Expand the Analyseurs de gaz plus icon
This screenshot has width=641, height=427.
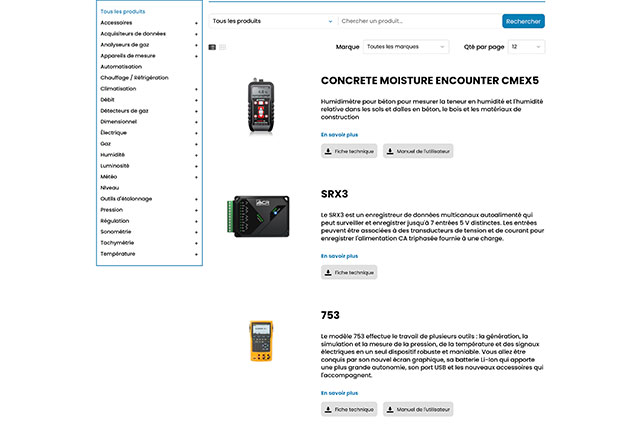[x=196, y=45]
